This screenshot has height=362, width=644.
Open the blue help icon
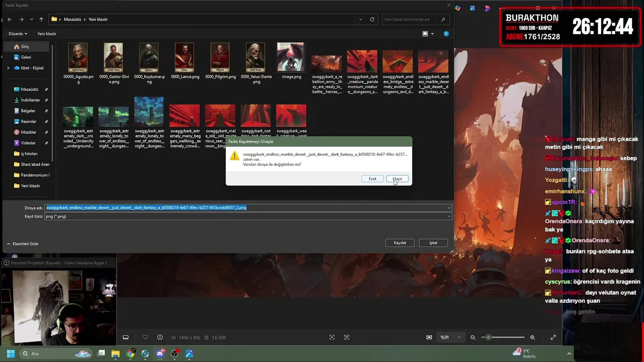pos(446,34)
